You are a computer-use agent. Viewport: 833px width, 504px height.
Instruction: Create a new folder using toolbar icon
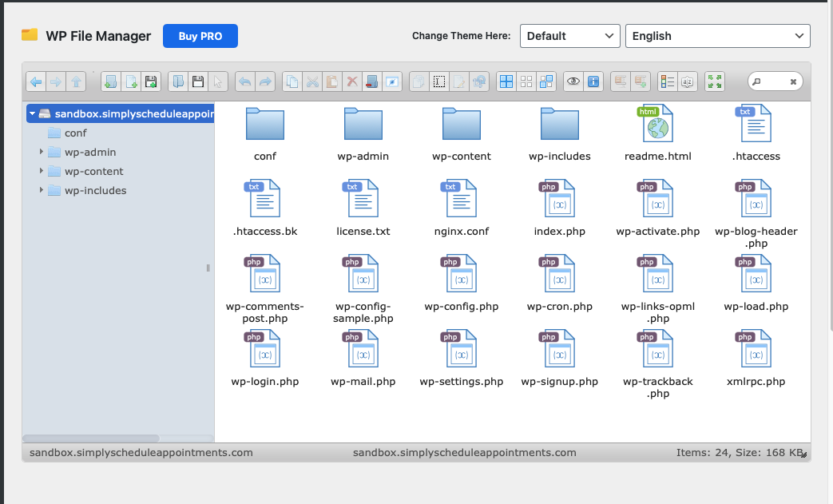coord(110,81)
